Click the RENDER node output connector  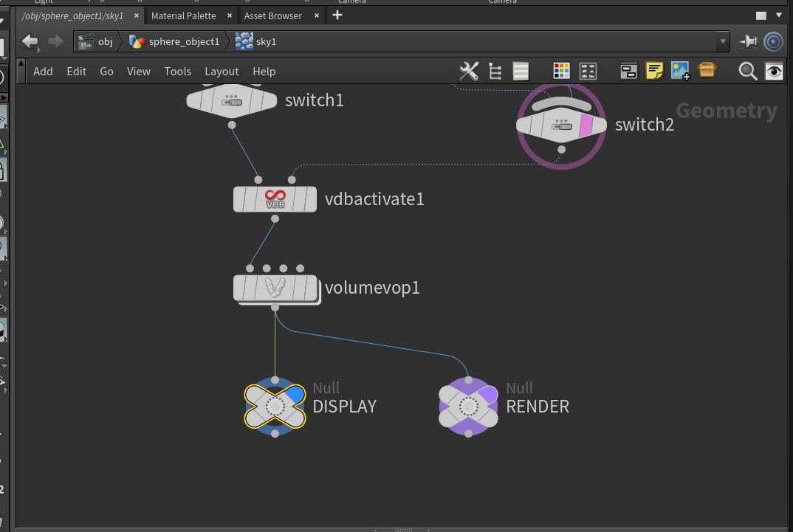point(468,433)
